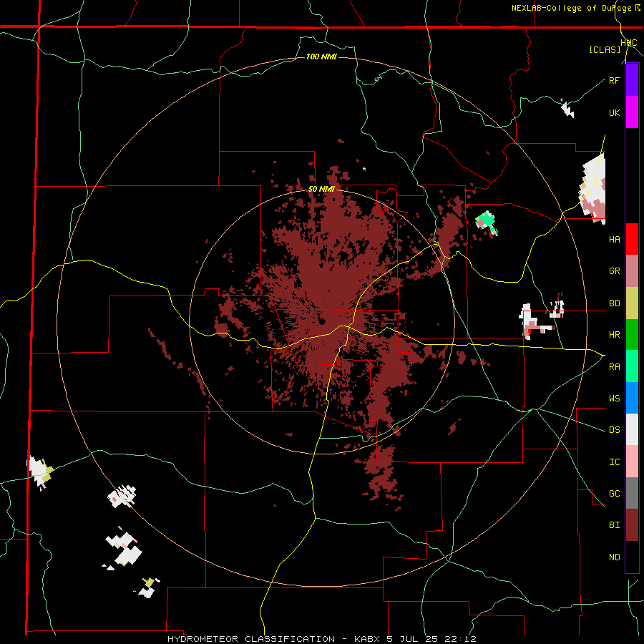Click the GR legend label
The width and height of the screenshot is (644, 644).
[x=614, y=271]
